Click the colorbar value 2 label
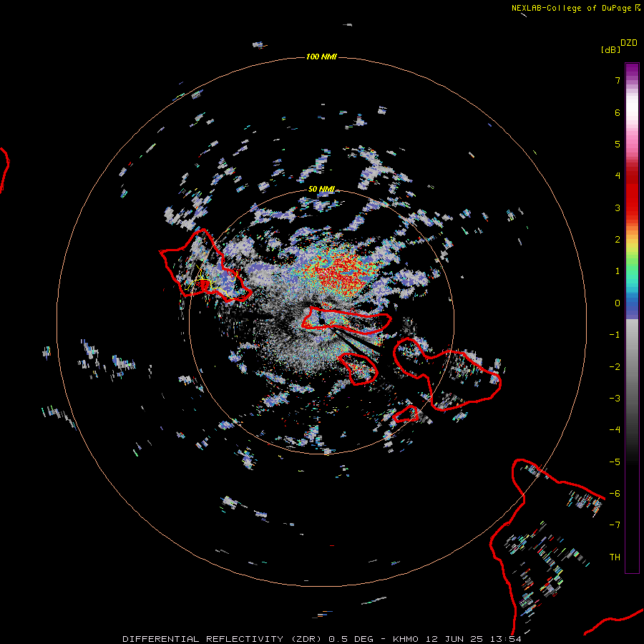 (x=618, y=240)
